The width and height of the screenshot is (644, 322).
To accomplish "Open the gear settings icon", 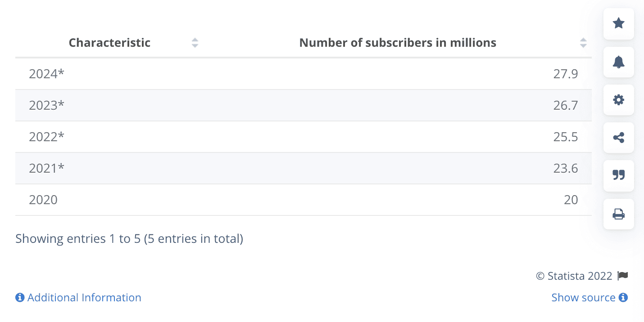I will pyautogui.click(x=619, y=100).
